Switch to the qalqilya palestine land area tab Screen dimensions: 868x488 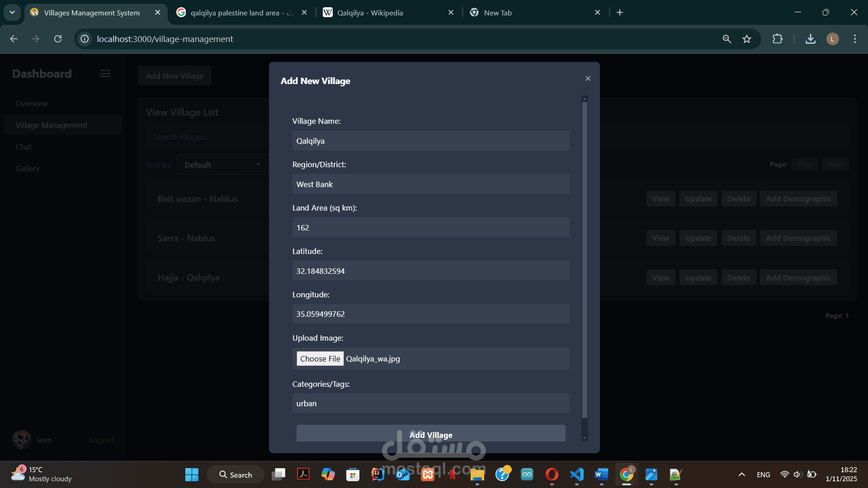(235, 13)
